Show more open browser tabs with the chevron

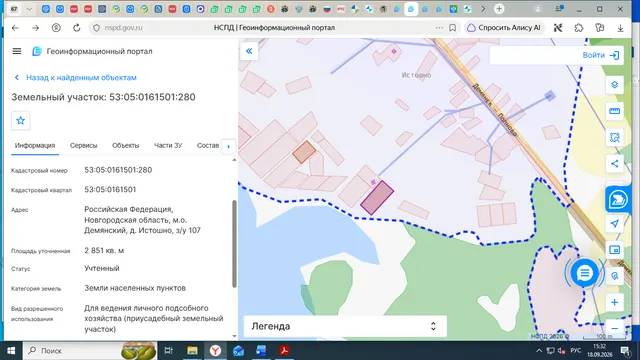483,9
